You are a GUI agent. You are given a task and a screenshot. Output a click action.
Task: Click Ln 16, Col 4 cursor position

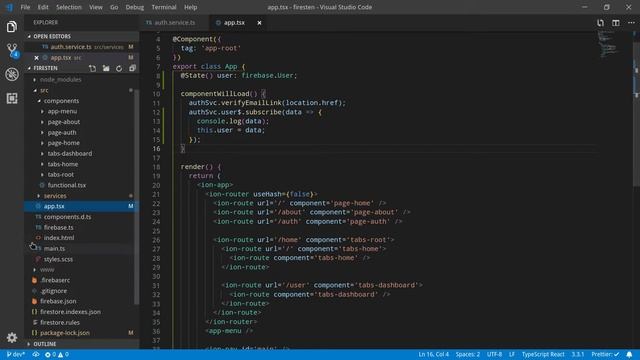pos(433,354)
